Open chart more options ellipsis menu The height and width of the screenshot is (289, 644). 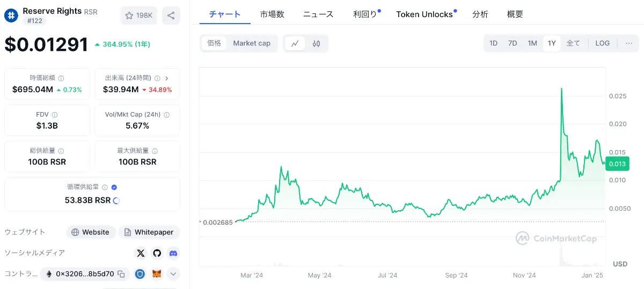(629, 43)
